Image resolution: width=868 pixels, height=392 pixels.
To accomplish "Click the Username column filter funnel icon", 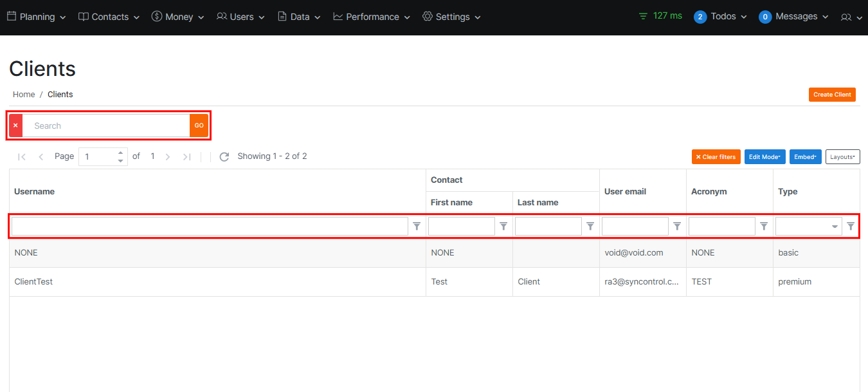I will (417, 226).
